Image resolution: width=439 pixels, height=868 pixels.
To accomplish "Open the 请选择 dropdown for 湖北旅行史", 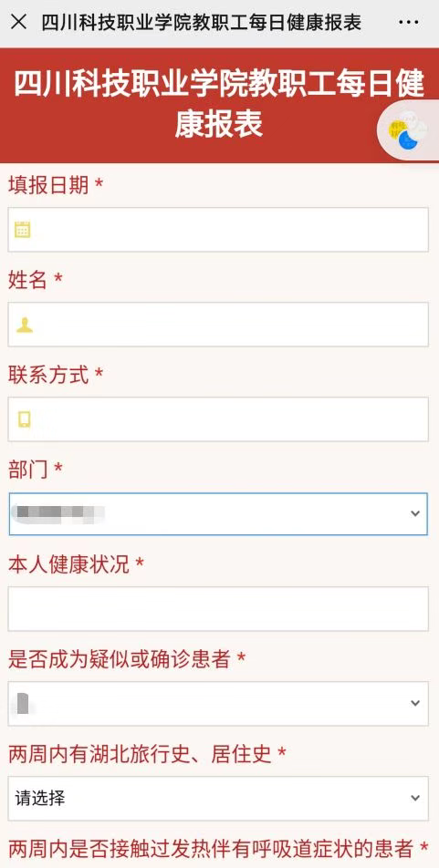I will tap(218, 799).
